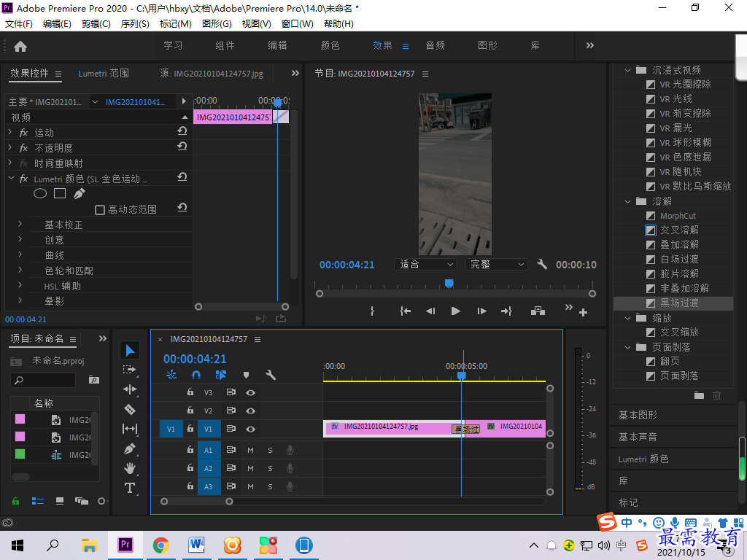Collapse the Lumetri Color effect
This screenshot has width=747, height=560.
pos(11,179)
